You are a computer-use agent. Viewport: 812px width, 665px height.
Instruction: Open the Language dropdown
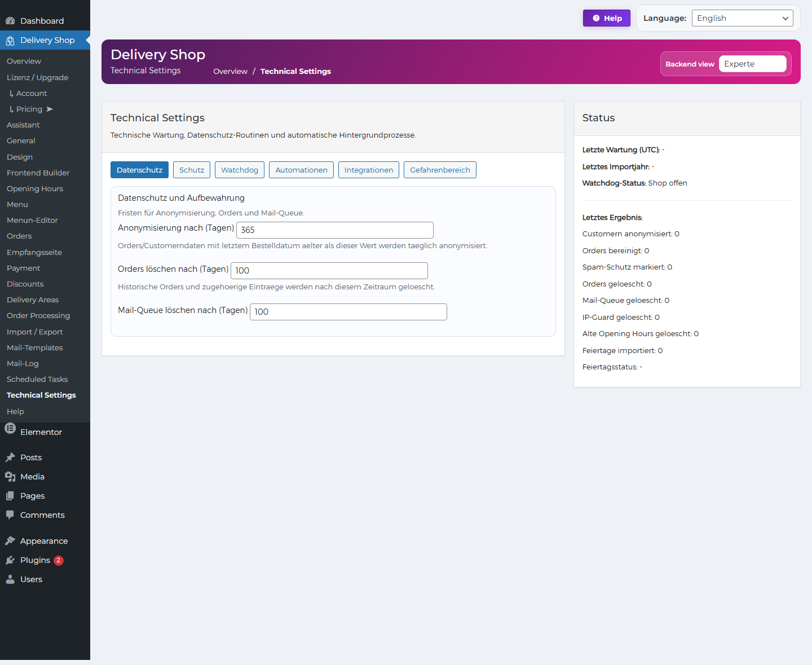[x=742, y=18]
